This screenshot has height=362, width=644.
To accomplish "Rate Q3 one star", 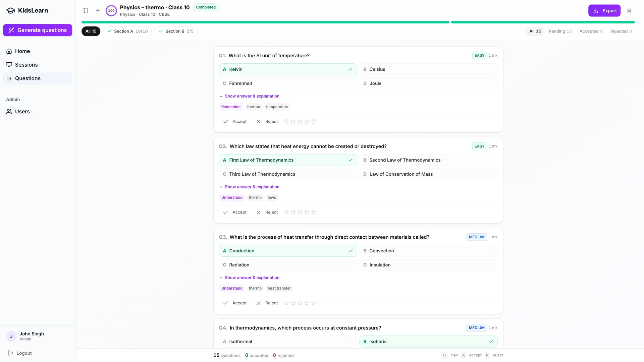I will pyautogui.click(x=286, y=303).
